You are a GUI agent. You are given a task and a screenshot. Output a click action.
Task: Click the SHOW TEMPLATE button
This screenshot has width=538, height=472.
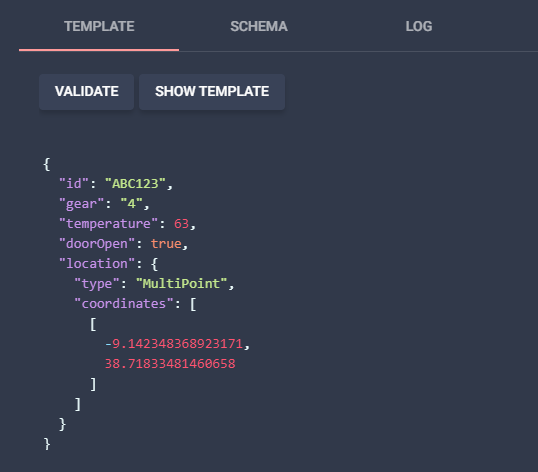pyautogui.click(x=212, y=92)
